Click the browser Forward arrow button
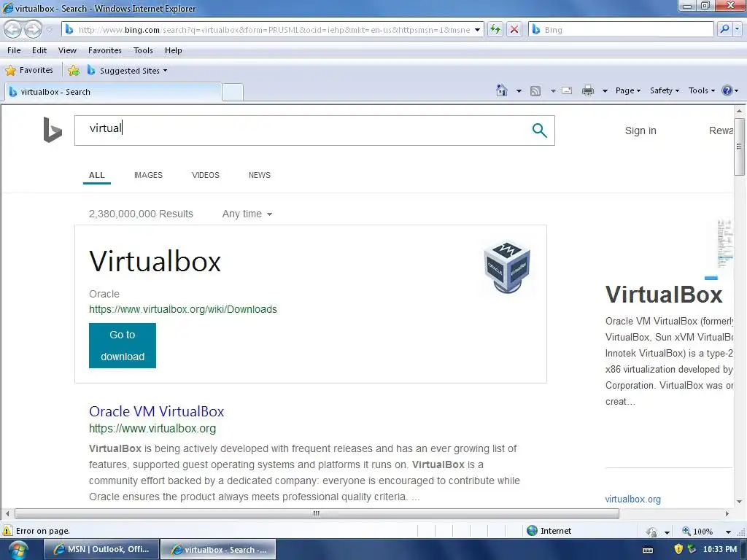Image resolution: width=747 pixels, height=560 pixels. tap(33, 29)
